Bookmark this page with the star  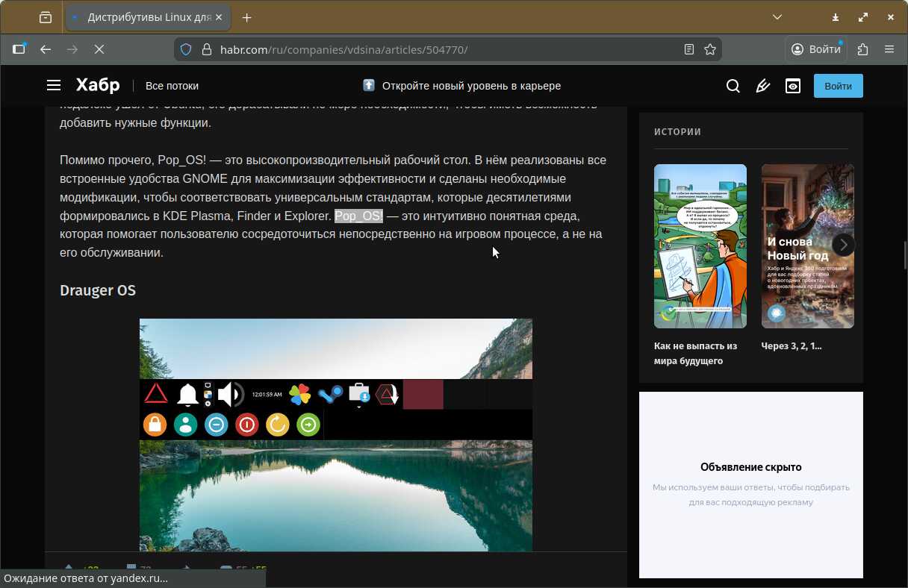point(710,49)
